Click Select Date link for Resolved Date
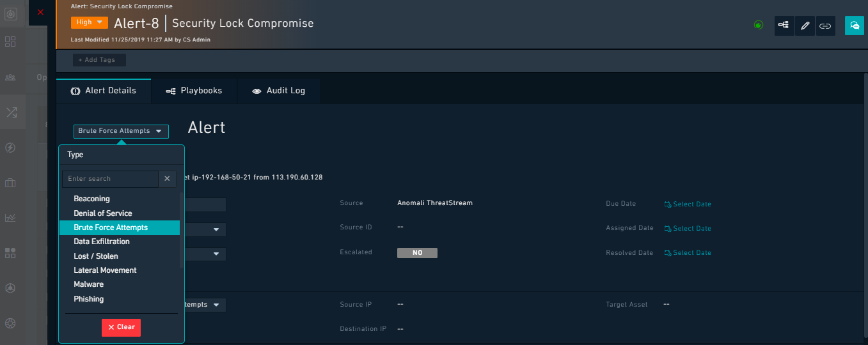Viewport: 868px width, 345px height. click(x=692, y=253)
